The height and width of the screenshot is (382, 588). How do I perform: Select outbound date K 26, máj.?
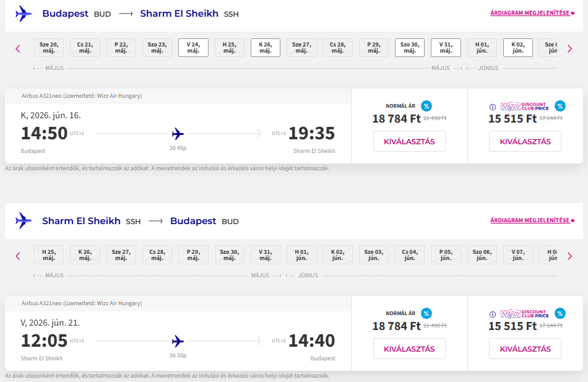tap(266, 48)
